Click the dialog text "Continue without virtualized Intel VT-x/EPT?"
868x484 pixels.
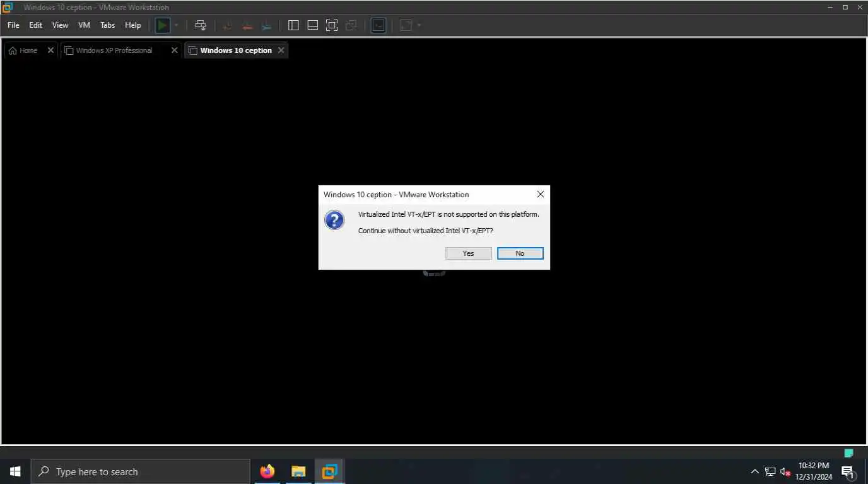click(426, 231)
